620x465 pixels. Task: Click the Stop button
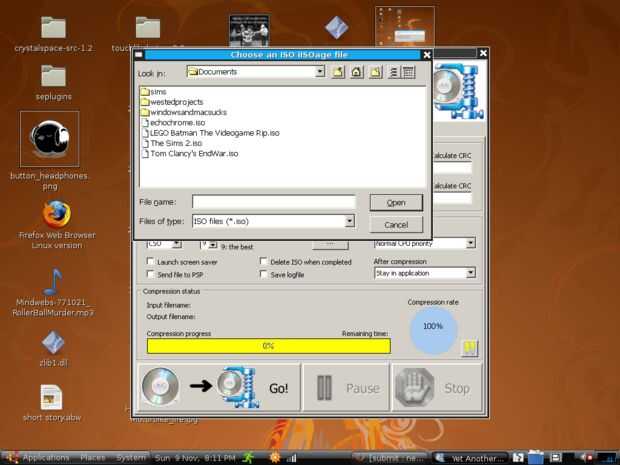coord(437,388)
